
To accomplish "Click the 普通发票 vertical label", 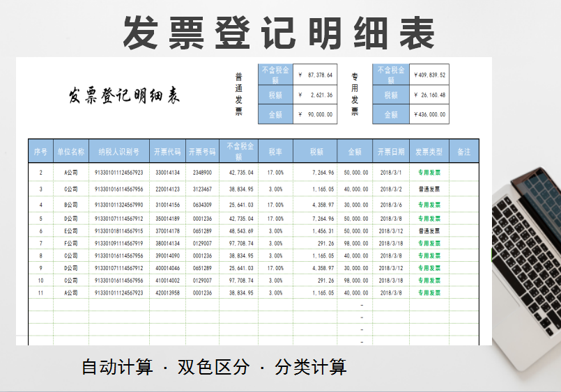I will [238, 94].
